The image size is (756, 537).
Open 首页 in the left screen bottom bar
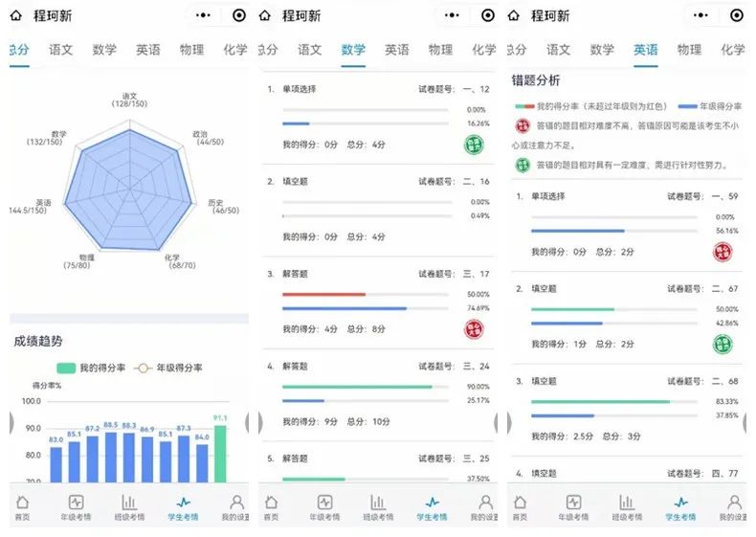pos(23,507)
